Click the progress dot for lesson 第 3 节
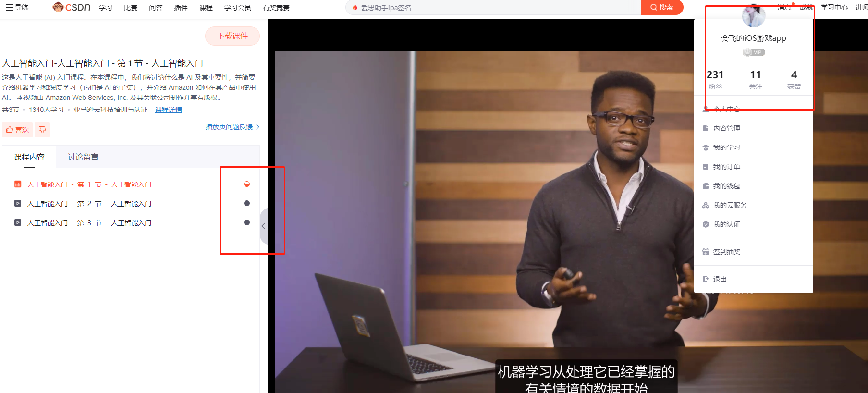 247,222
